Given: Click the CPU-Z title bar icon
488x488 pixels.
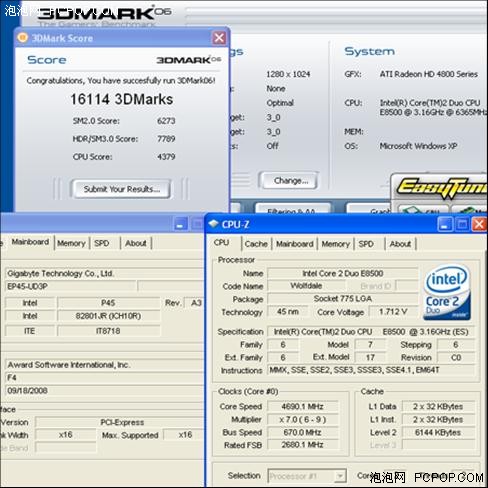Looking at the screenshot, I should pyautogui.click(x=213, y=224).
